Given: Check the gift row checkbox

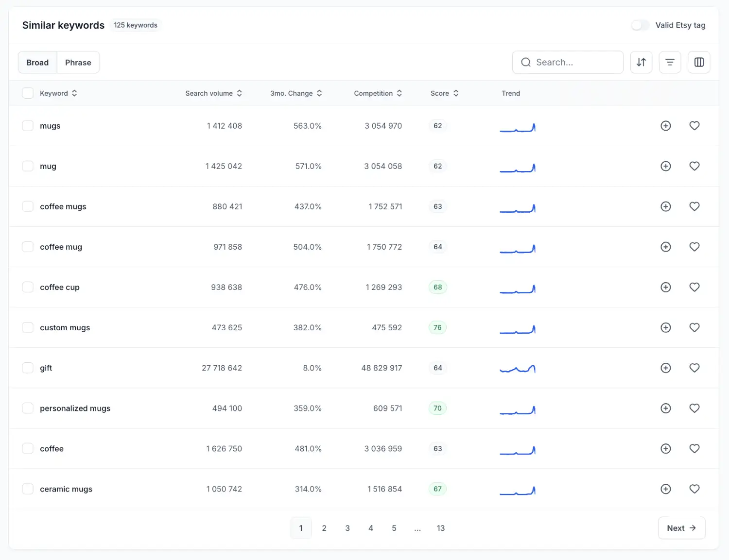Looking at the screenshot, I should (x=28, y=368).
